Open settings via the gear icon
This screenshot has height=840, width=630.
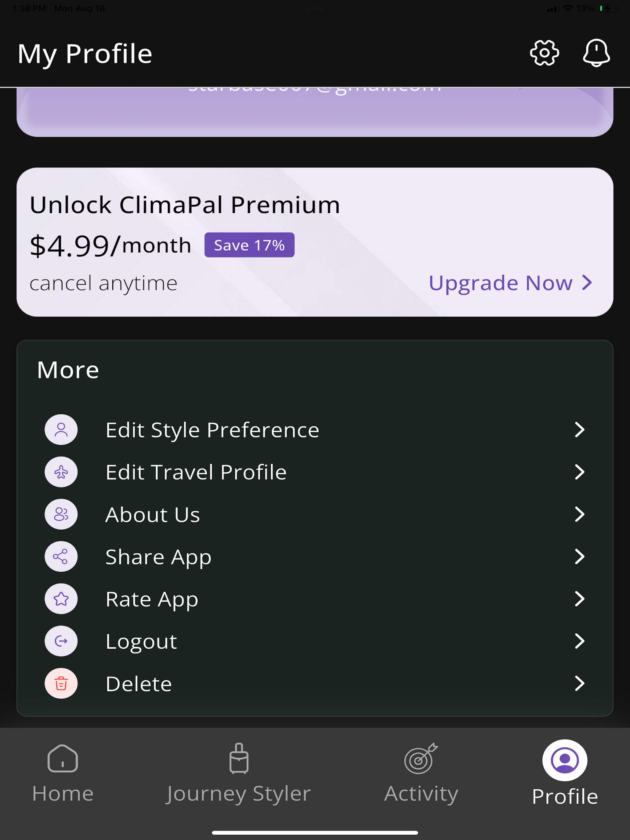(544, 53)
